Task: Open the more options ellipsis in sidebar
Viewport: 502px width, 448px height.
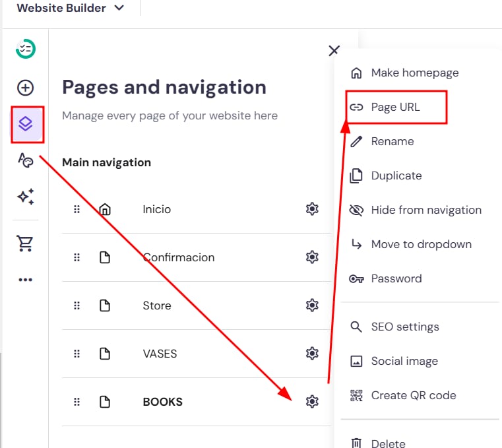Action: [x=25, y=280]
